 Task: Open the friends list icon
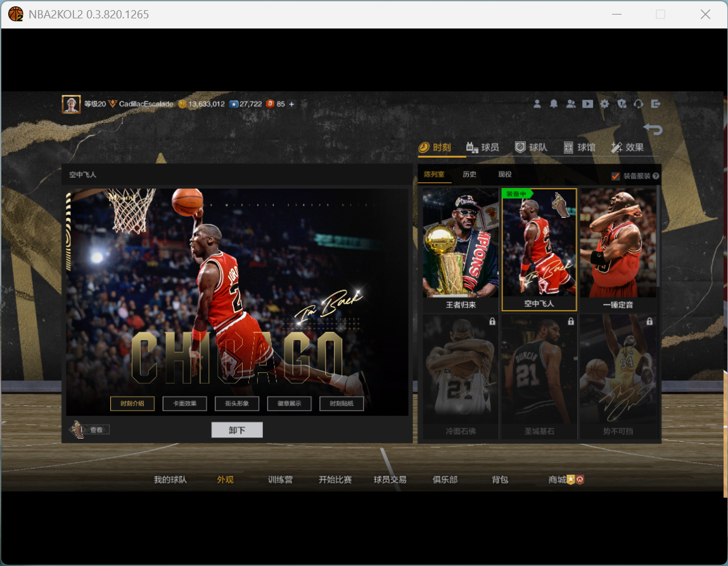[x=571, y=104]
